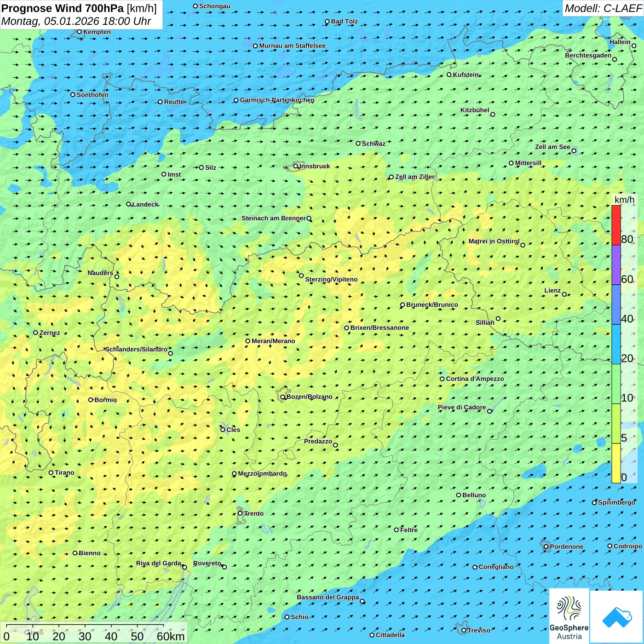644x644 pixels.
Task: Click the 'Modell: C-LAEF' label
Action: [603, 8]
